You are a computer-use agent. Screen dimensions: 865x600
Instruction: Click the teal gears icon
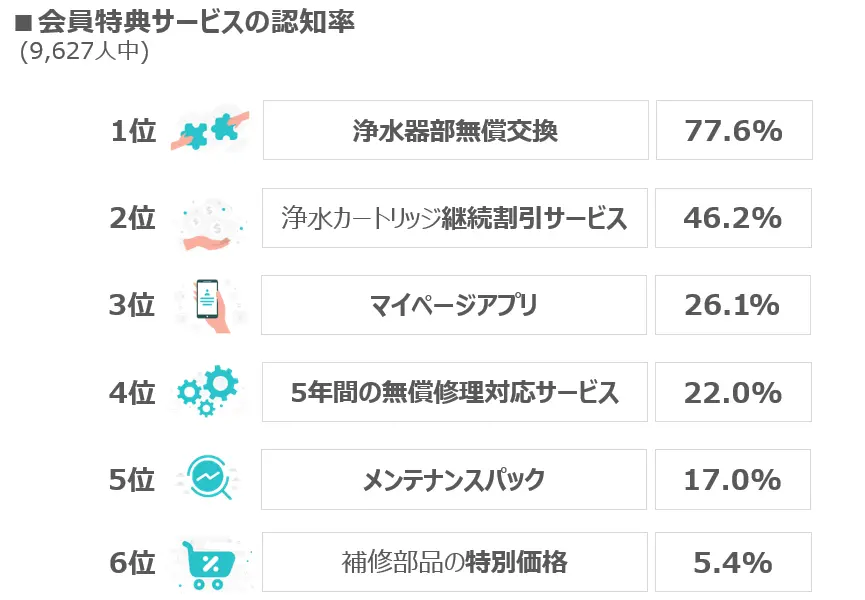(209, 390)
